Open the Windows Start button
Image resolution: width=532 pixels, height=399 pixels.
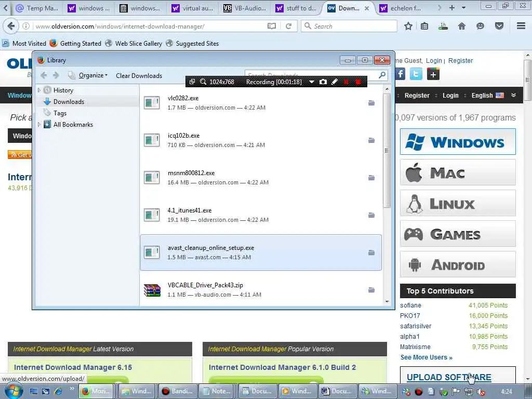(x=13, y=391)
